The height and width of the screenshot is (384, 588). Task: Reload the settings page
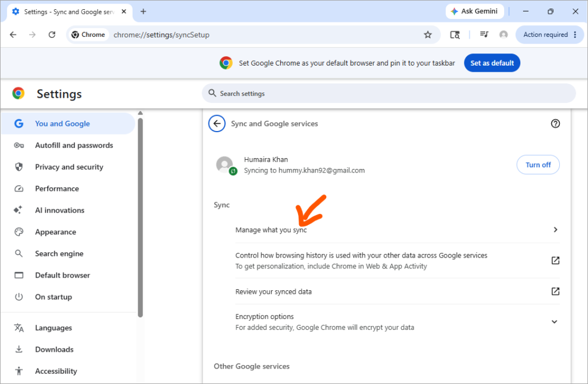point(52,34)
